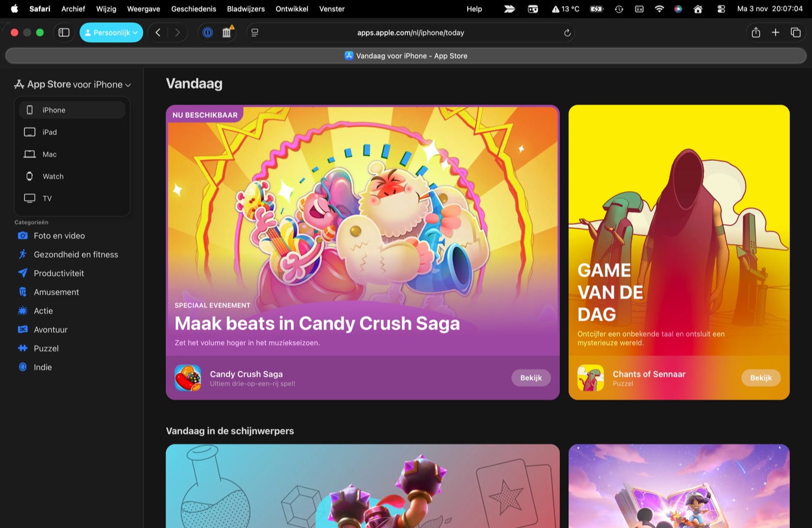Open macOS Control Center

pyautogui.click(x=721, y=9)
